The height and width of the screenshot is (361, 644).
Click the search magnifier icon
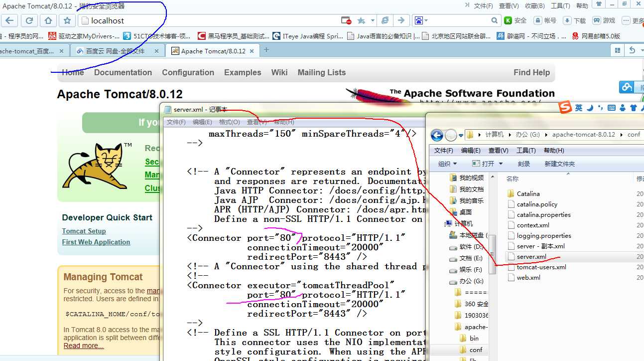coord(494,20)
